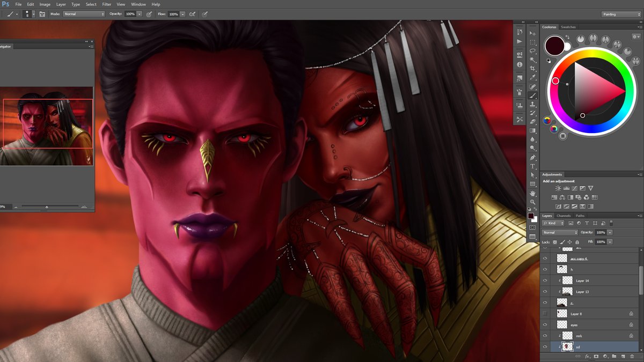The width and height of the screenshot is (644, 362).
Task: Click the Navigator zoom slider
Action: pyautogui.click(x=47, y=206)
